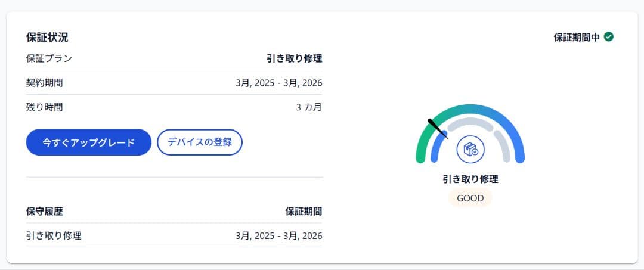This screenshot has width=644, height=270.
Task: Click the 引き取り修理 label below the gauge
Action: pos(470,179)
